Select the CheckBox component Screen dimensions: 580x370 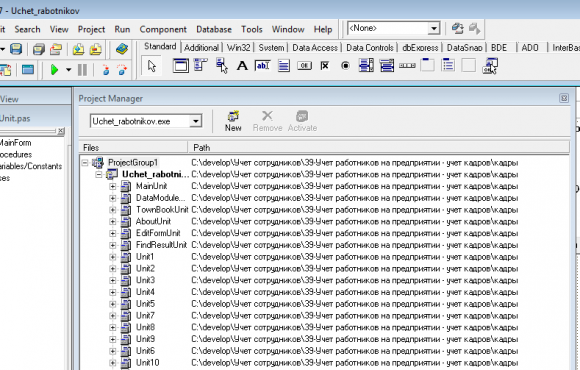click(x=325, y=66)
